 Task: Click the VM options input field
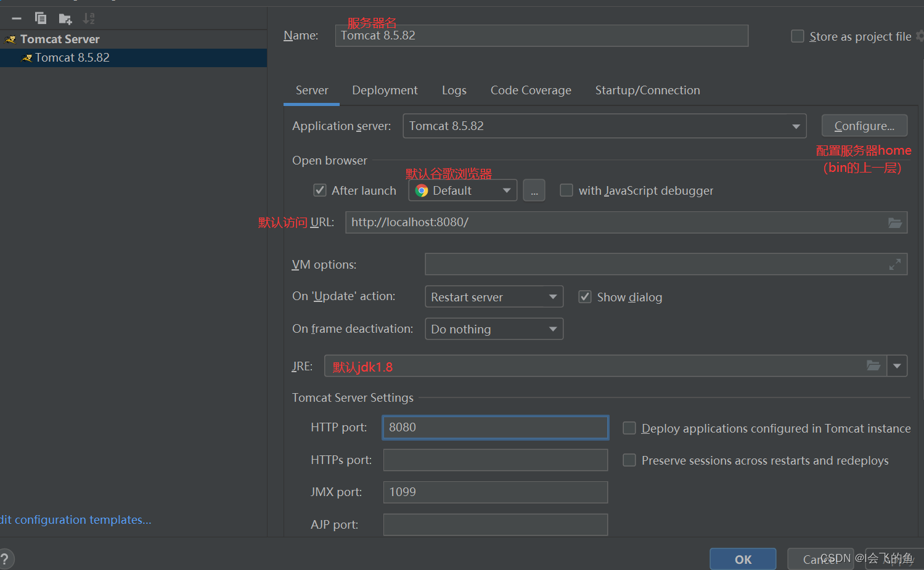pos(666,264)
